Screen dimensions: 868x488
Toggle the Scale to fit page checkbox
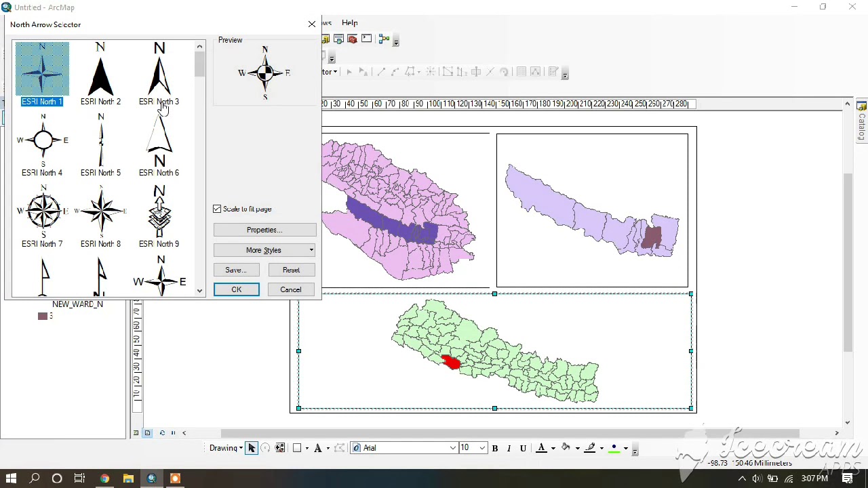pyautogui.click(x=217, y=209)
